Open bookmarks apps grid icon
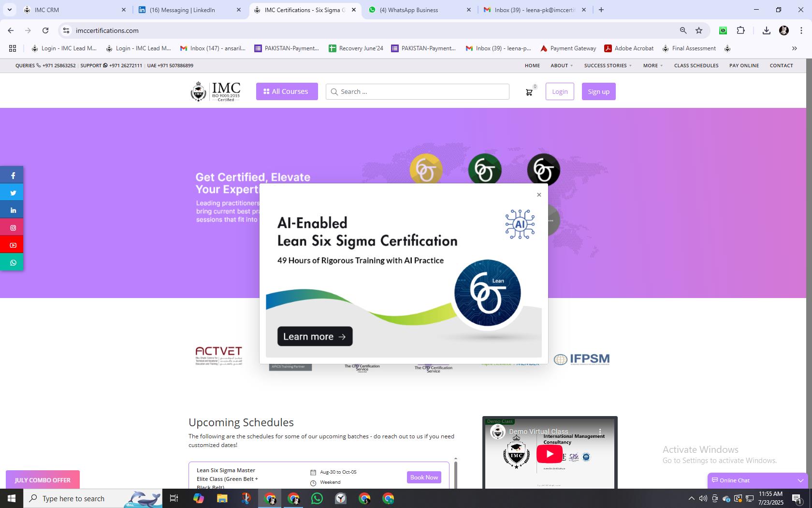The width and height of the screenshot is (812, 508). (13, 48)
